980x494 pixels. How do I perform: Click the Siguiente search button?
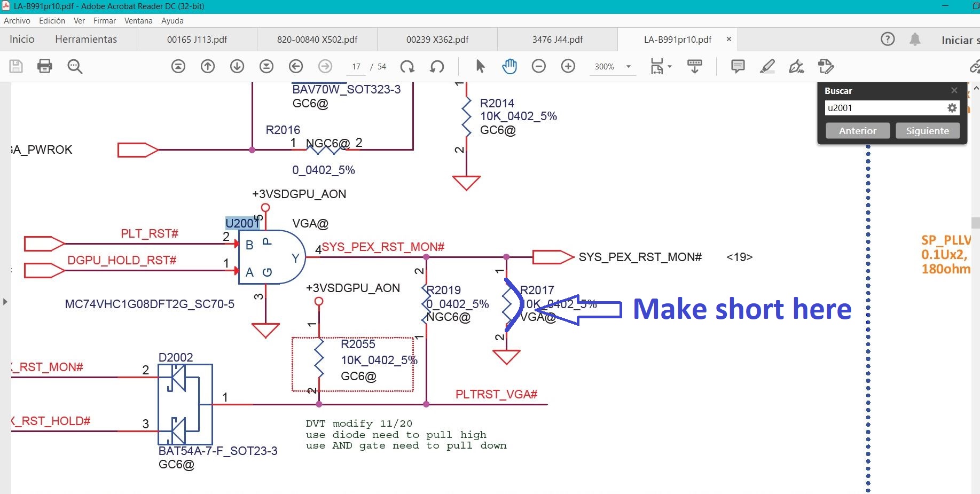pyautogui.click(x=927, y=131)
